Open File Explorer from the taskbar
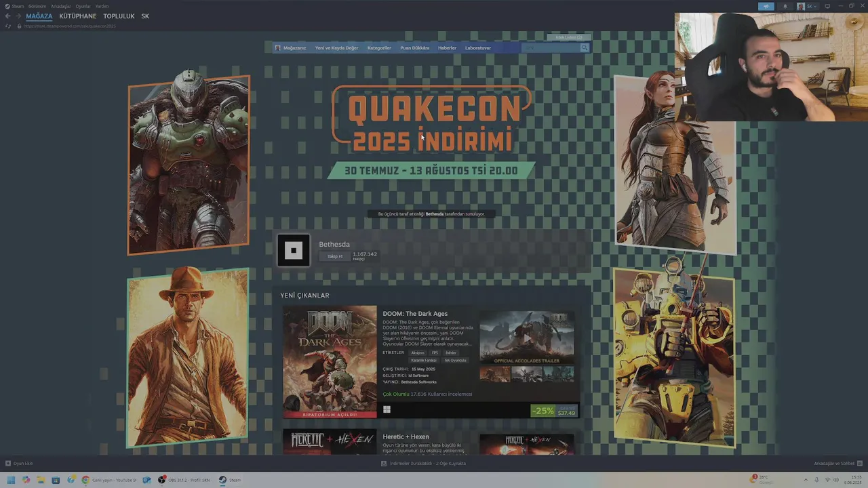The height and width of the screenshot is (488, 868). tap(41, 480)
